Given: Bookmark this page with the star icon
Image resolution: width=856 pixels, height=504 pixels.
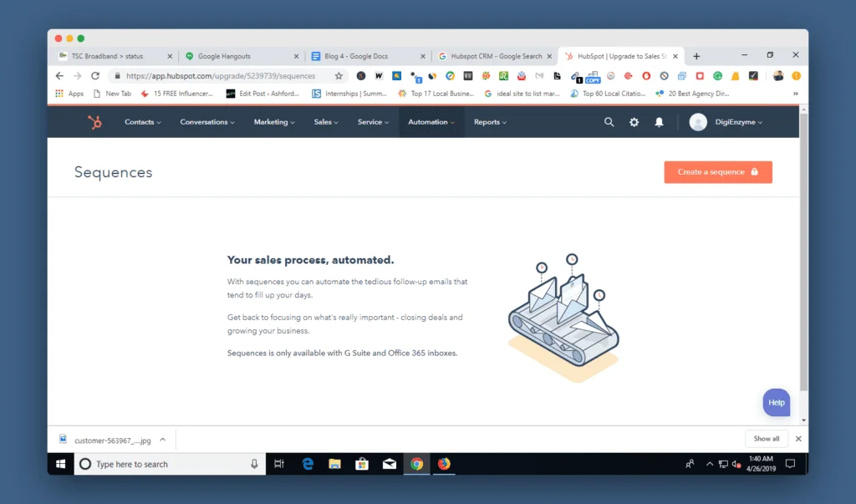Looking at the screenshot, I should click(339, 76).
